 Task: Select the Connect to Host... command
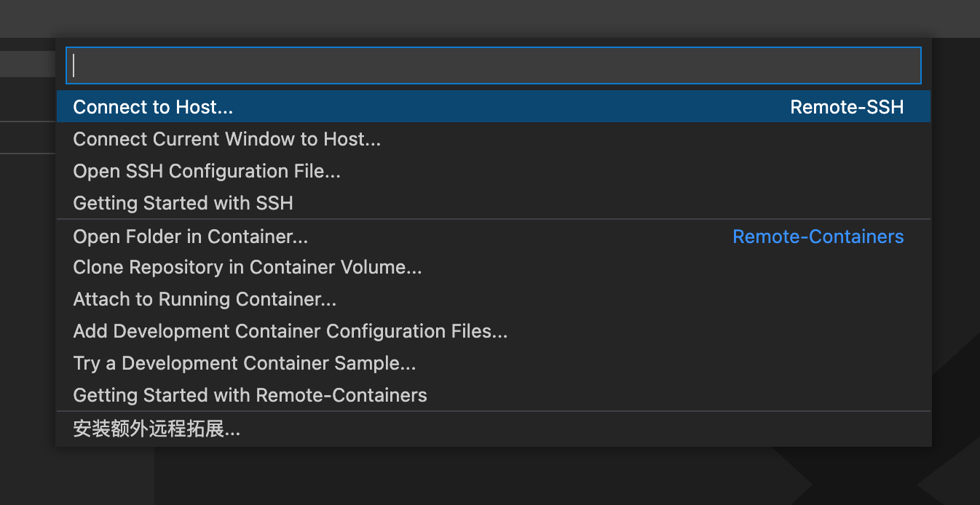pyautogui.click(x=153, y=107)
